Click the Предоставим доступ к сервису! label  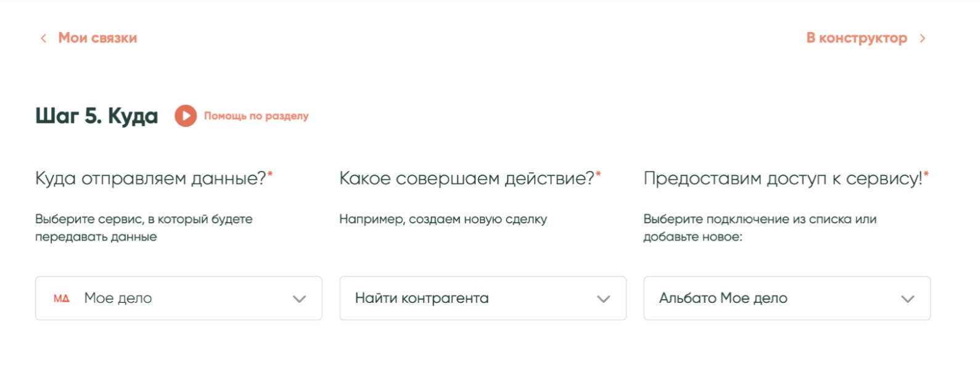[x=783, y=179]
